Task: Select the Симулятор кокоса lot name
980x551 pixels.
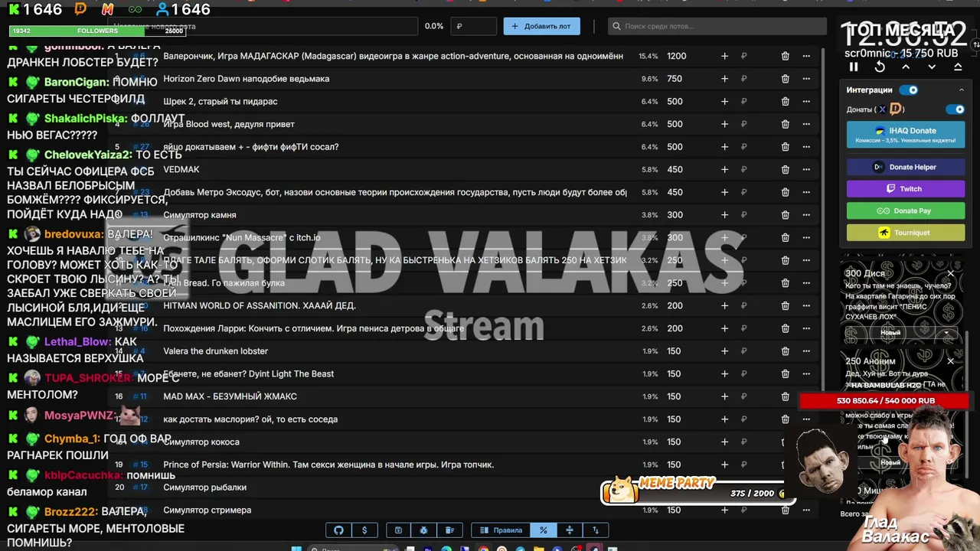Action: [x=201, y=442]
